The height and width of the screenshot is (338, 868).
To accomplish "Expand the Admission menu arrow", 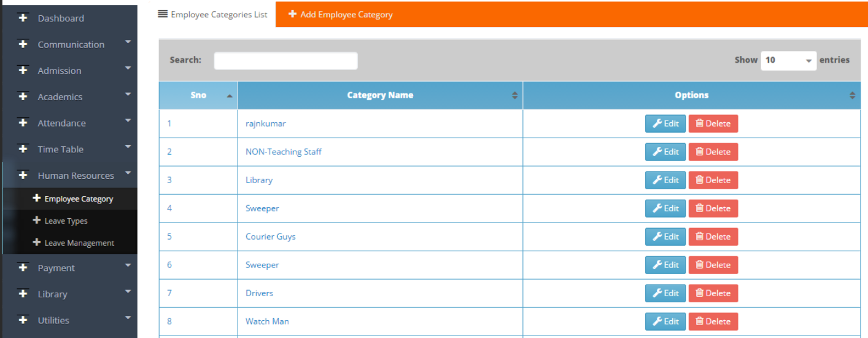I will [x=128, y=69].
